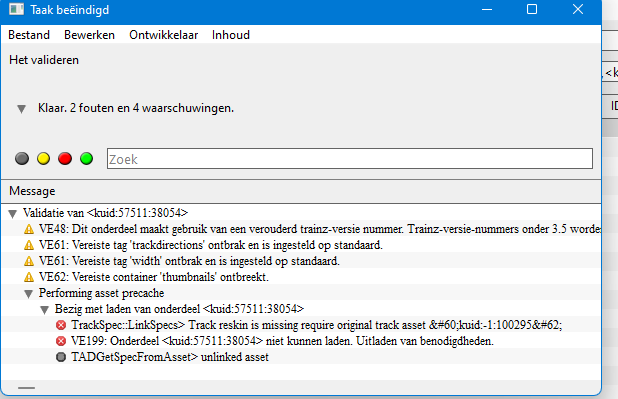Image resolution: width=618 pixels, height=399 pixels.
Task: Click warning icon of VE48 row
Action: [x=29, y=229]
